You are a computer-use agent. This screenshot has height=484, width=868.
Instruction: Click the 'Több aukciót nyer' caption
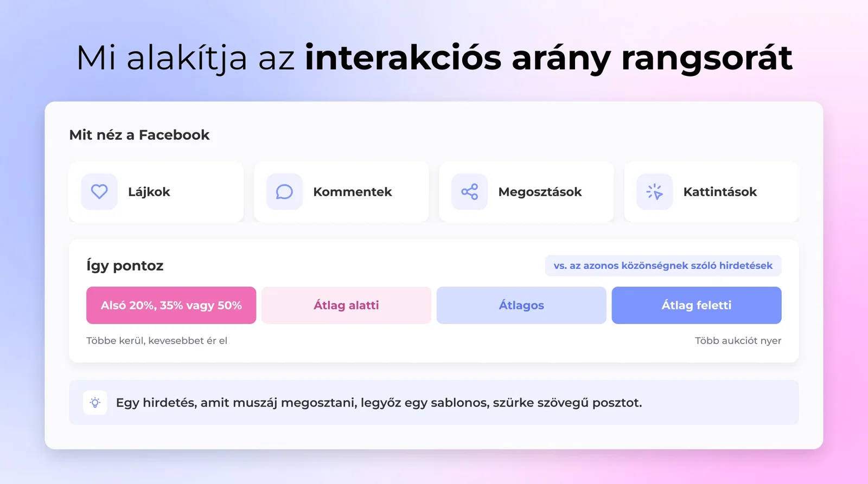(738, 340)
